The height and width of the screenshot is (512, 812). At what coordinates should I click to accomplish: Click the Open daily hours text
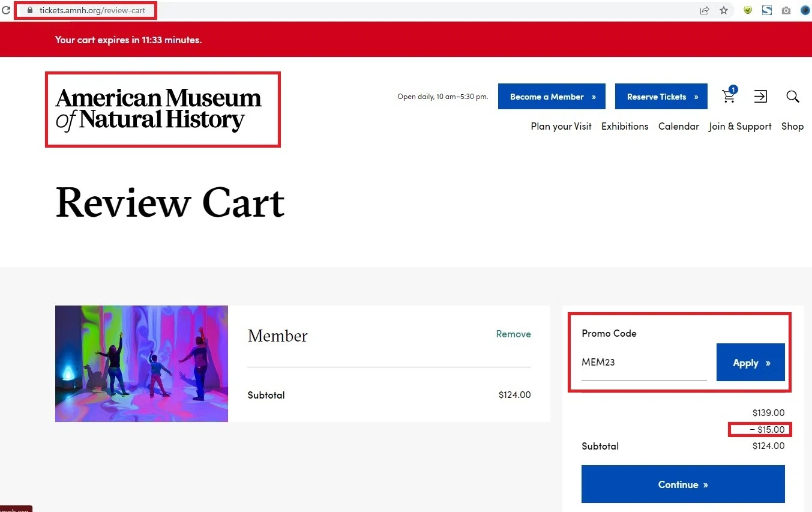coord(443,97)
